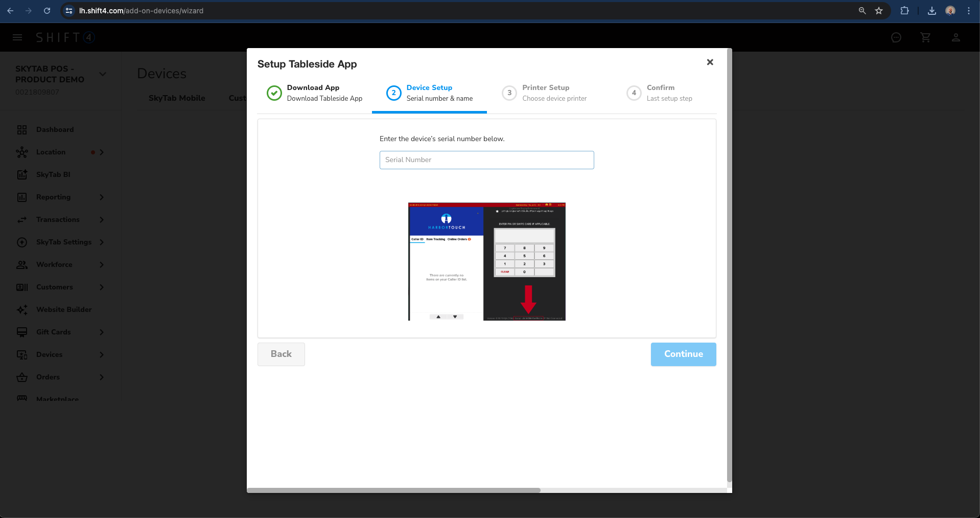Go to the Download App wizard step

click(x=314, y=93)
